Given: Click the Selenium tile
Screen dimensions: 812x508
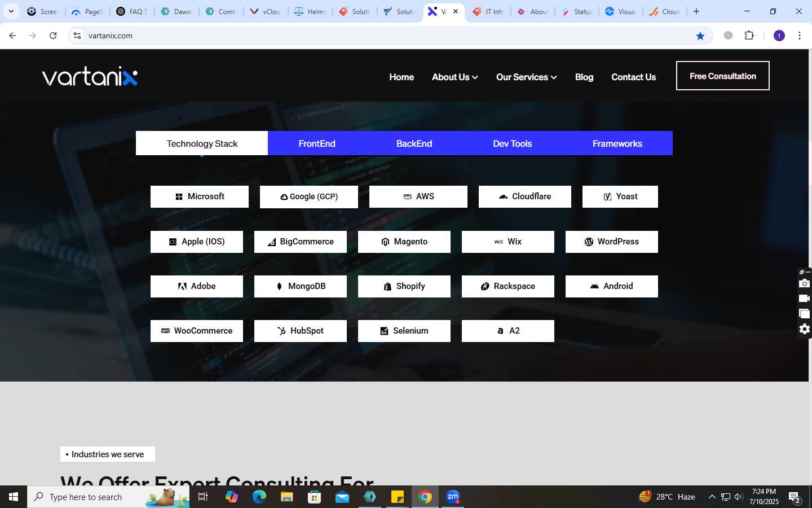Looking at the screenshot, I should pyautogui.click(x=404, y=331).
